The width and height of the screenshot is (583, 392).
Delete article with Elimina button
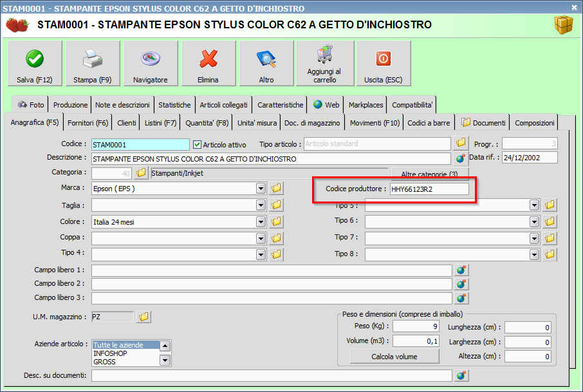pos(208,64)
